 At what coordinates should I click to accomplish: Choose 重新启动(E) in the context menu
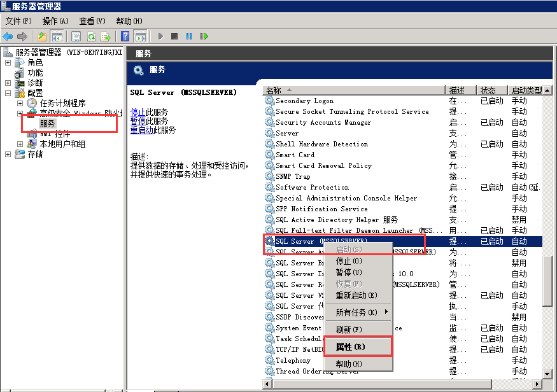(x=358, y=295)
